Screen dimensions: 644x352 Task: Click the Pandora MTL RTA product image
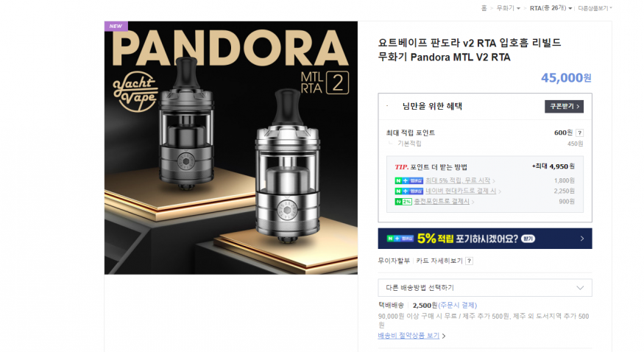point(231,148)
